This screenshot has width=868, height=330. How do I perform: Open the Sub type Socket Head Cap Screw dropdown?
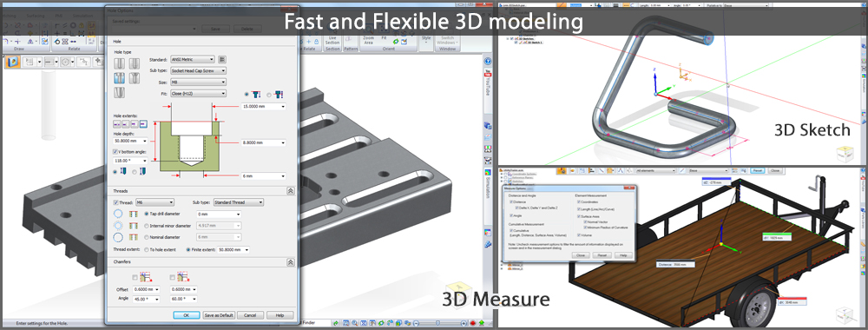(198, 71)
